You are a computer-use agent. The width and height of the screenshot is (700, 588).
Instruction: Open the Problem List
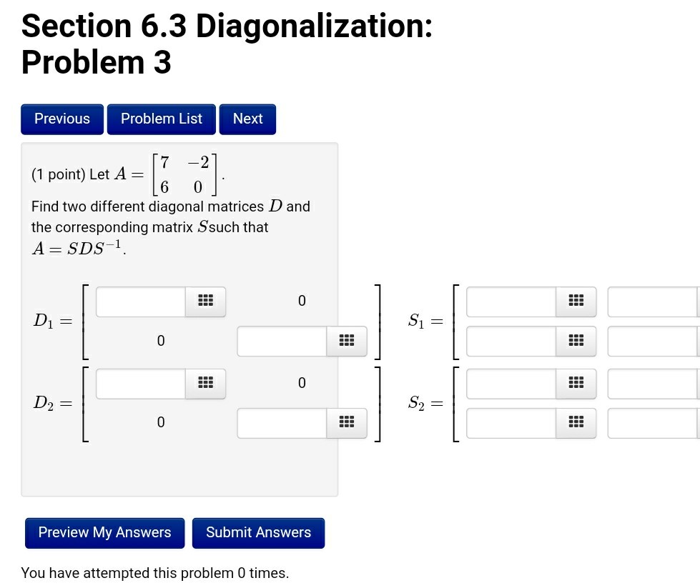[x=161, y=119]
